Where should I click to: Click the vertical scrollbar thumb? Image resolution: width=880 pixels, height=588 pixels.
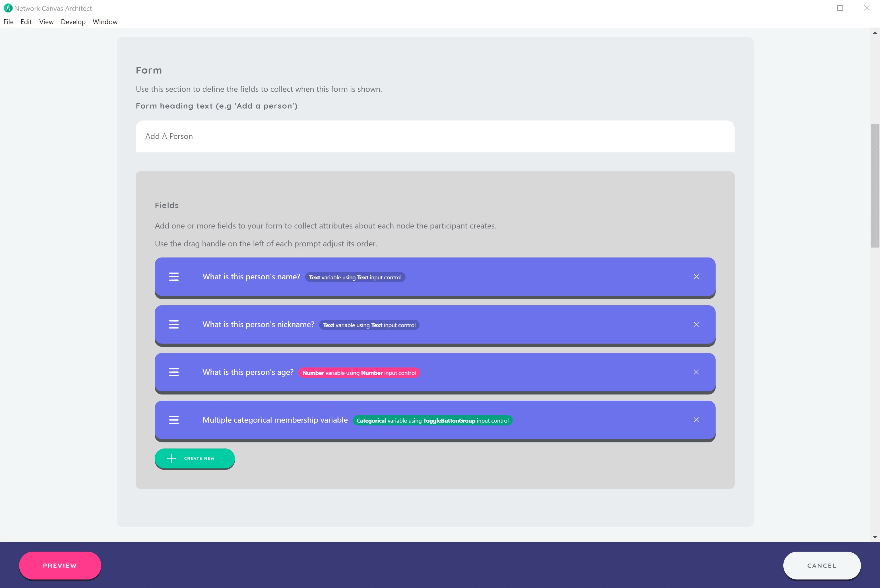875,186
